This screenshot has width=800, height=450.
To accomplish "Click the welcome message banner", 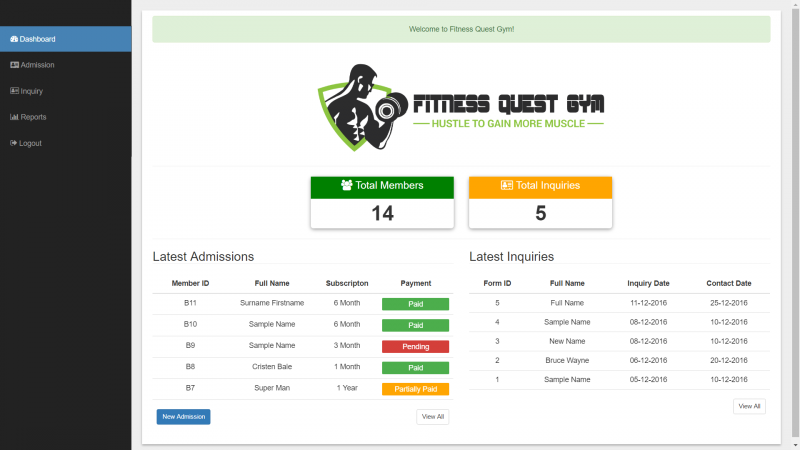I will [461, 29].
